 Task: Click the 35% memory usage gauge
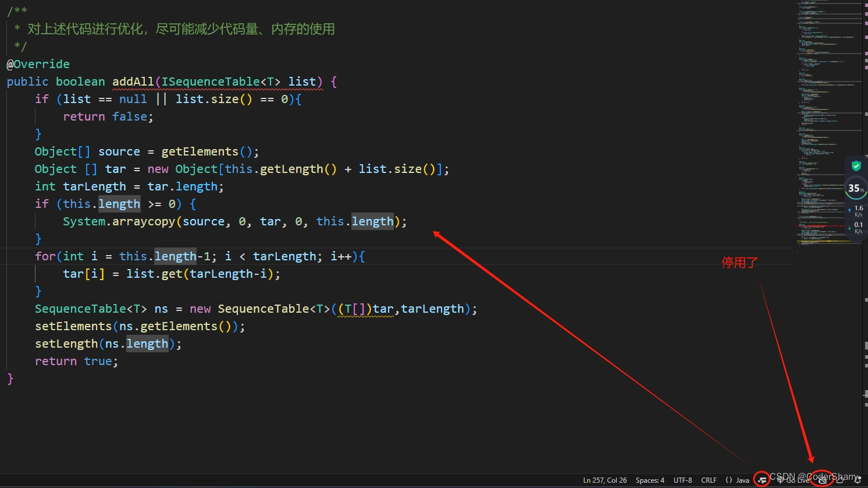[x=855, y=188]
